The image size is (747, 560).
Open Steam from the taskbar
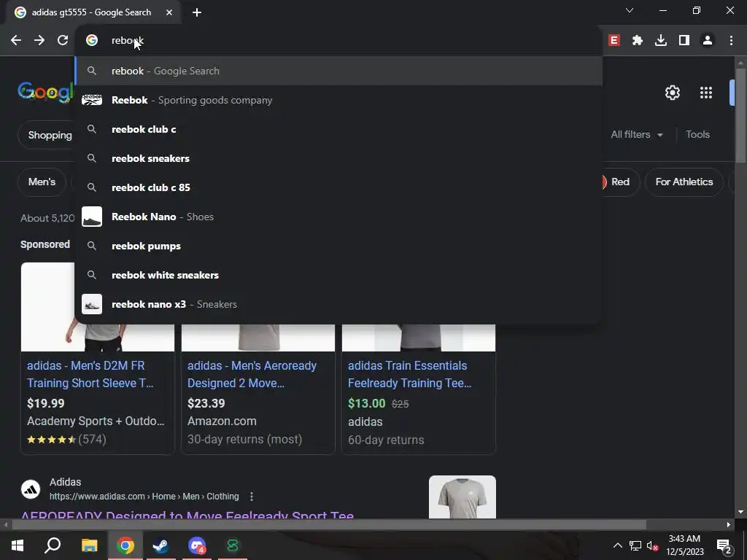160,545
